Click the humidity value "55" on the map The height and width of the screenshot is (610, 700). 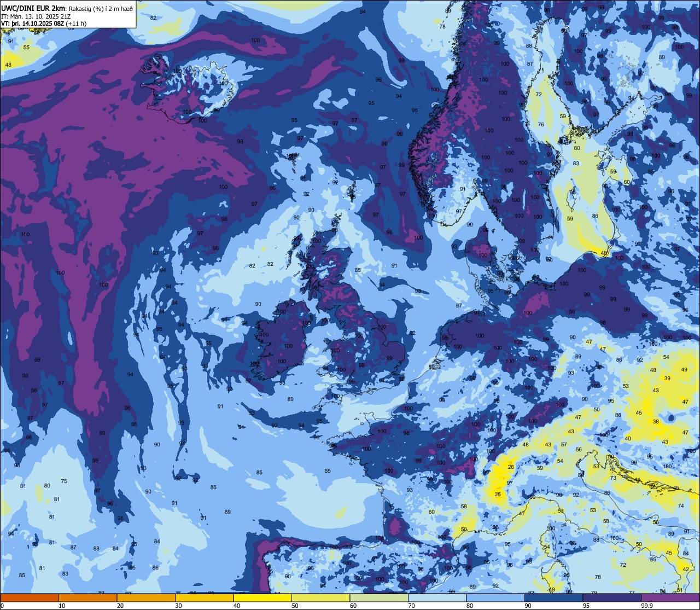click(26, 48)
